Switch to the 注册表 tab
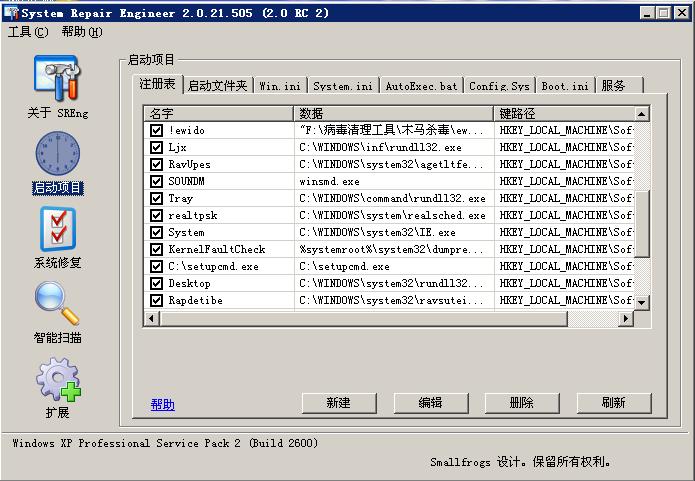The width and height of the screenshot is (695, 481). click(x=158, y=84)
